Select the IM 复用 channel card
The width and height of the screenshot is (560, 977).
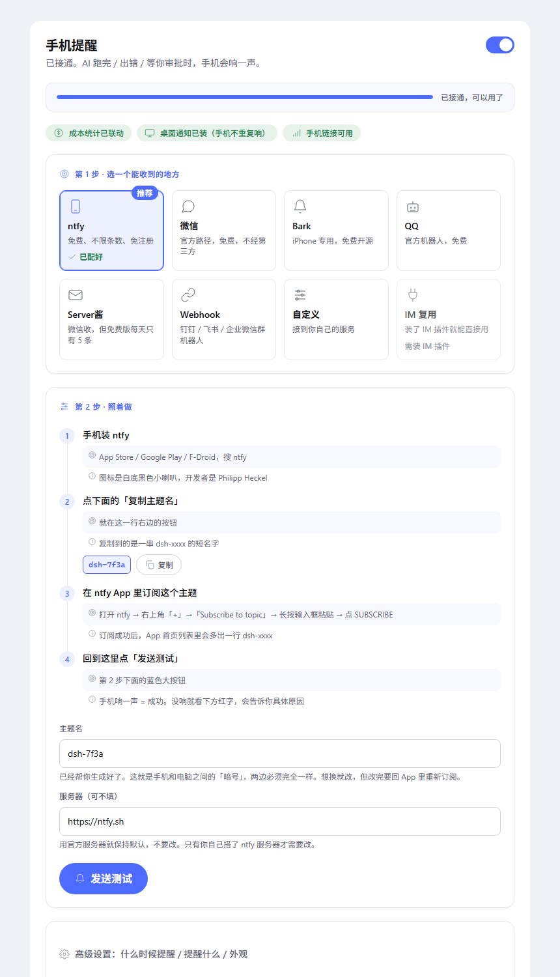point(449,319)
